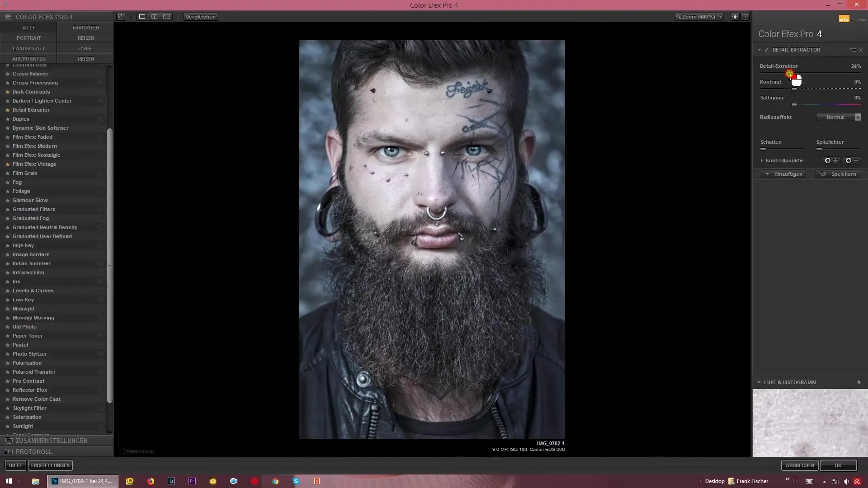Open presets icon next to Pro Contrast

100,381
